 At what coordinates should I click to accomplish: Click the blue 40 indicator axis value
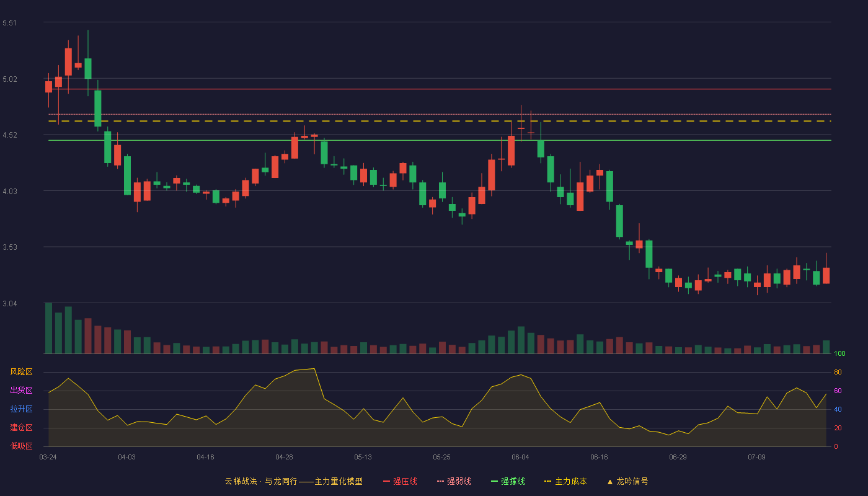(838, 409)
